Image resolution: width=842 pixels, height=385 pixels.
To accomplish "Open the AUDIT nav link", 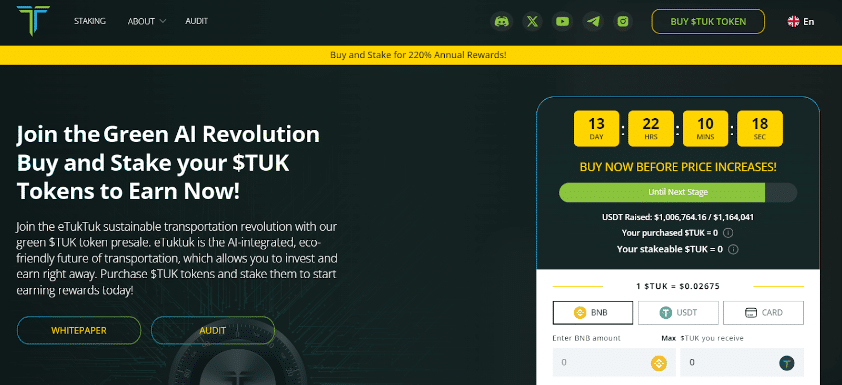I will [197, 21].
